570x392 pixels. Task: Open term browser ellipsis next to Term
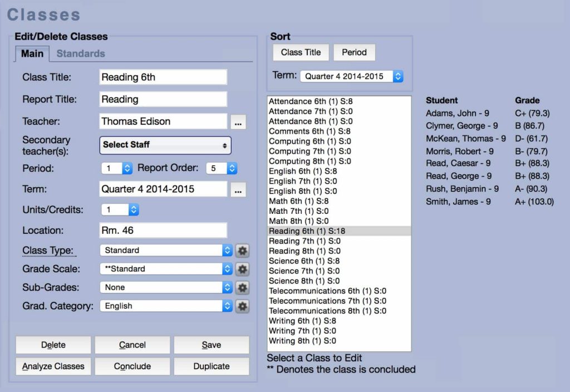pyautogui.click(x=238, y=189)
